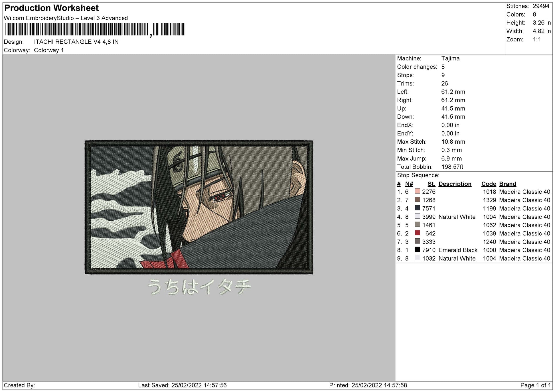This screenshot has width=555, height=392.
Task: Click the Zoom value "1:1"
Action: pos(537,40)
